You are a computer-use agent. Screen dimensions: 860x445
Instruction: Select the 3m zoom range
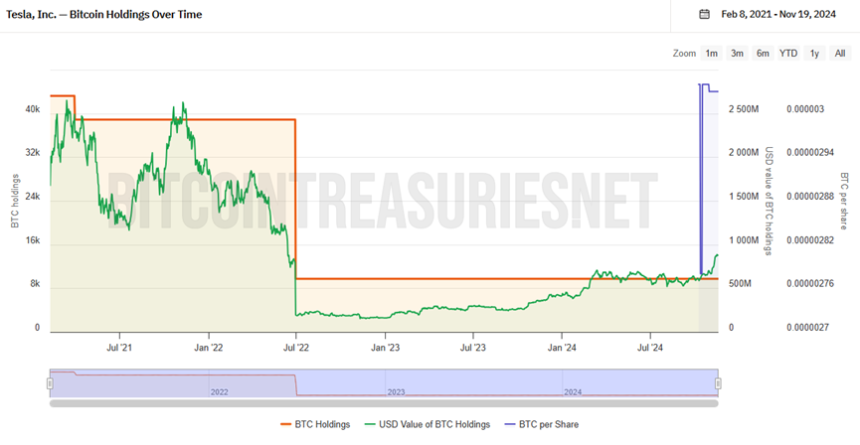(737, 53)
